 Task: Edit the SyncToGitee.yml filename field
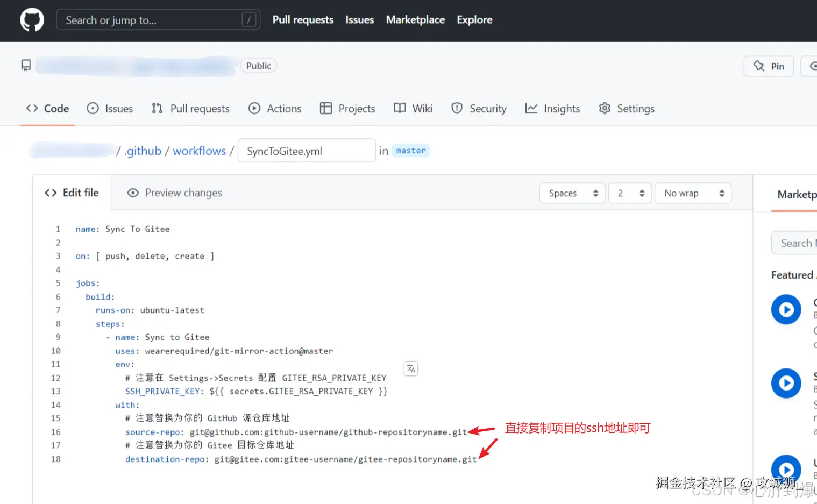click(x=307, y=151)
